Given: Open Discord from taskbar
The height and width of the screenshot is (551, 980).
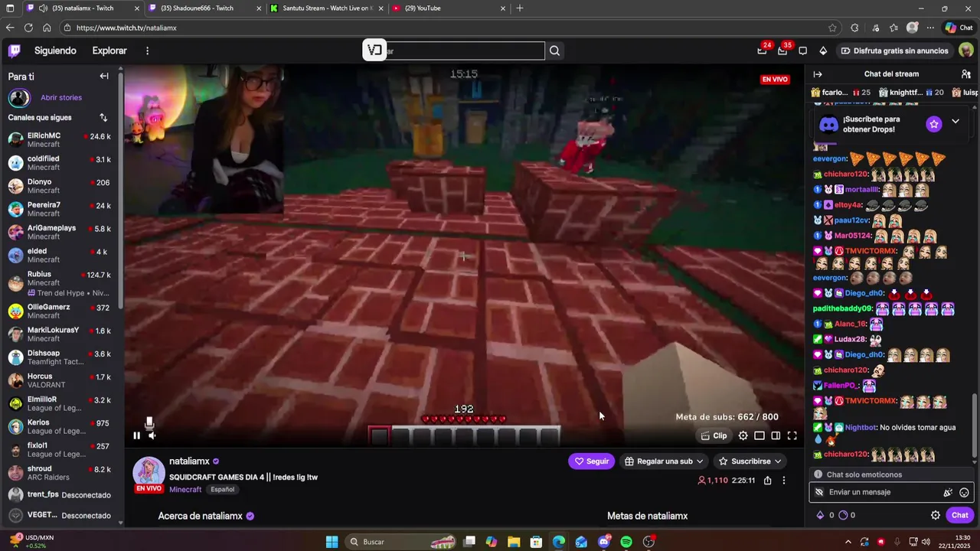Looking at the screenshot, I should tap(604, 542).
